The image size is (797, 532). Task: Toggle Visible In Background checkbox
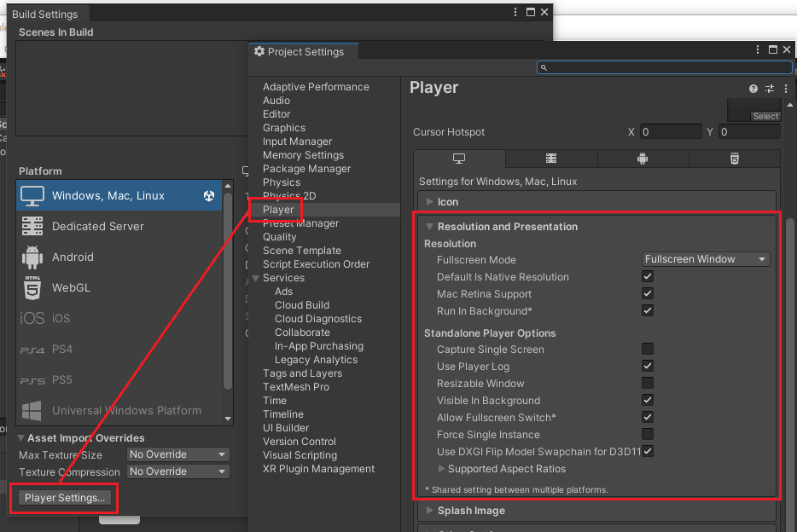(x=648, y=400)
